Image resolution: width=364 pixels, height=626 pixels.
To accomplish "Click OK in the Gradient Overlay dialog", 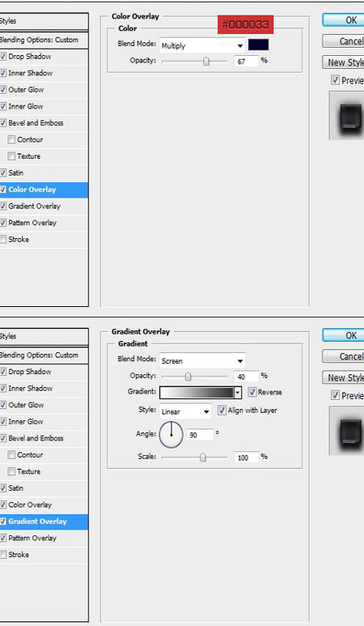I will pos(344,335).
